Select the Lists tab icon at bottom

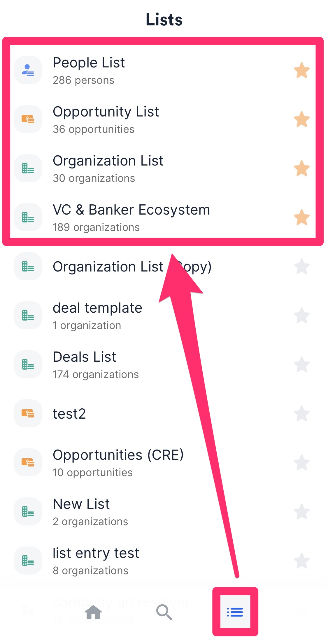235,612
